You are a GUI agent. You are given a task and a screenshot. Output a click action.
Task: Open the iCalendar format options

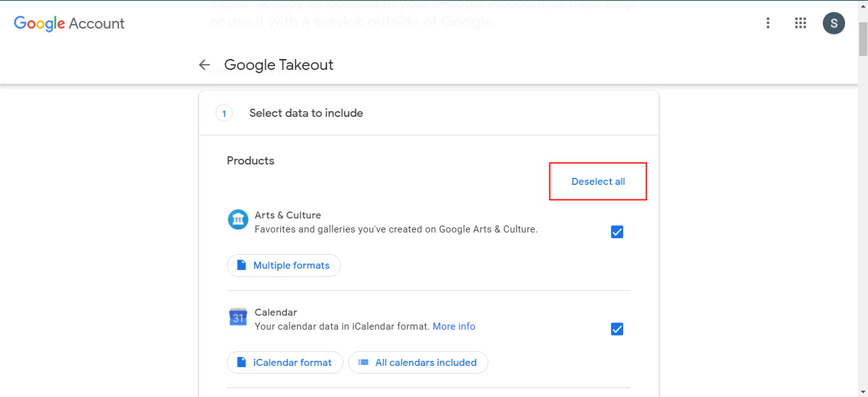(x=285, y=363)
